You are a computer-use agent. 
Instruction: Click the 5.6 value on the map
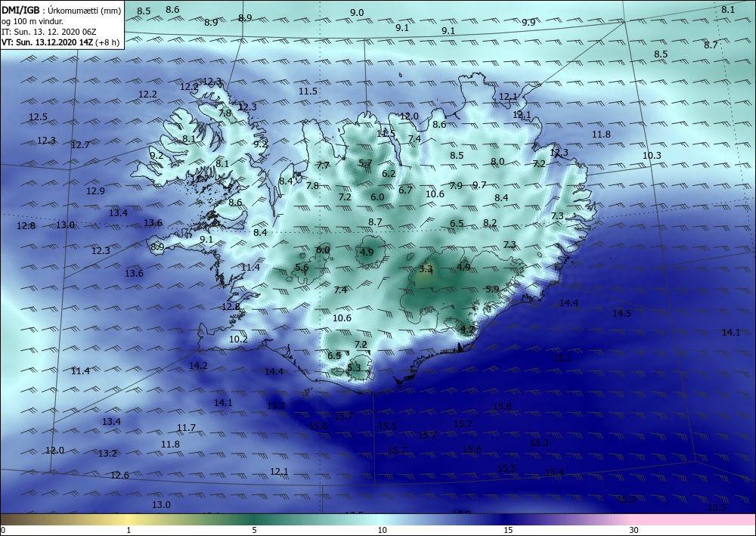click(x=302, y=267)
